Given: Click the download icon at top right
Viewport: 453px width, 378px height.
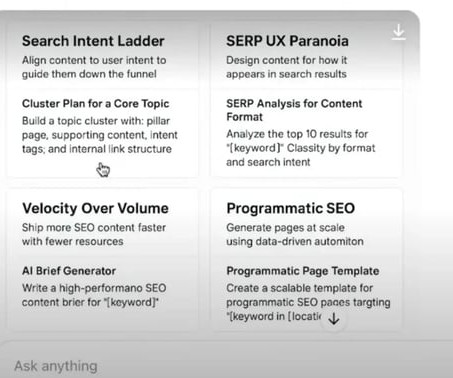Looking at the screenshot, I should tap(398, 32).
